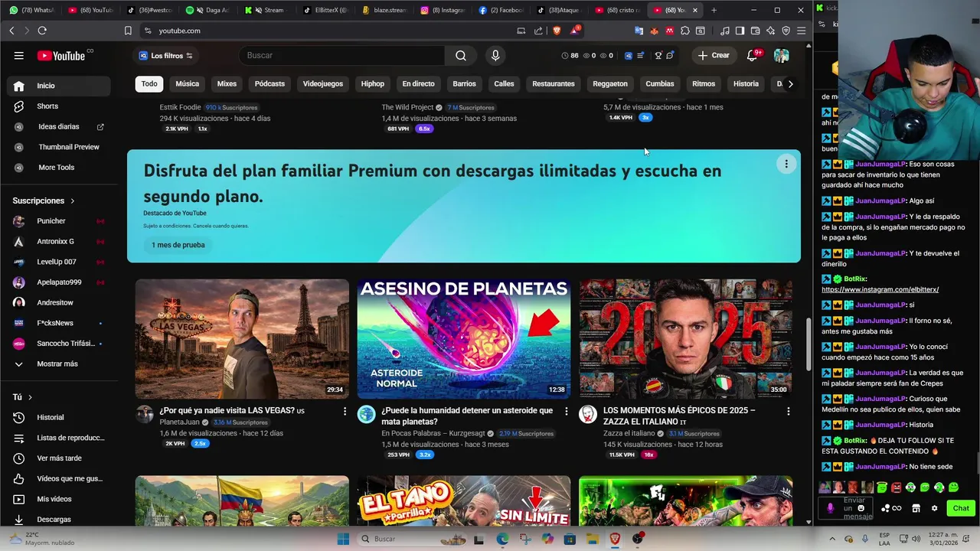980x551 pixels.
Task: Open YouTube notifications bell
Action: [x=753, y=55]
